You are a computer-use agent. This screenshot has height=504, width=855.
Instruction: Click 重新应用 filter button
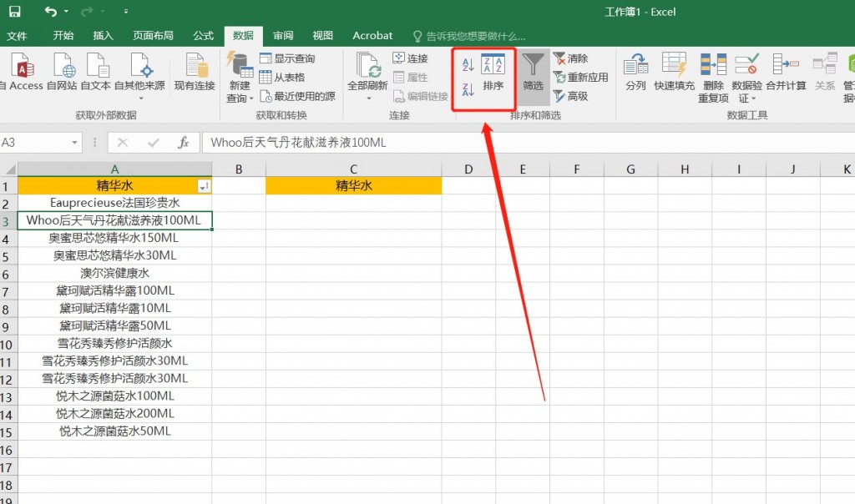(x=580, y=78)
